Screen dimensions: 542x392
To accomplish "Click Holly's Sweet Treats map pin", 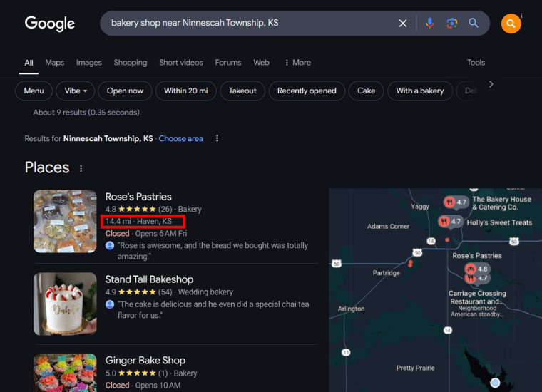I will [x=451, y=222].
